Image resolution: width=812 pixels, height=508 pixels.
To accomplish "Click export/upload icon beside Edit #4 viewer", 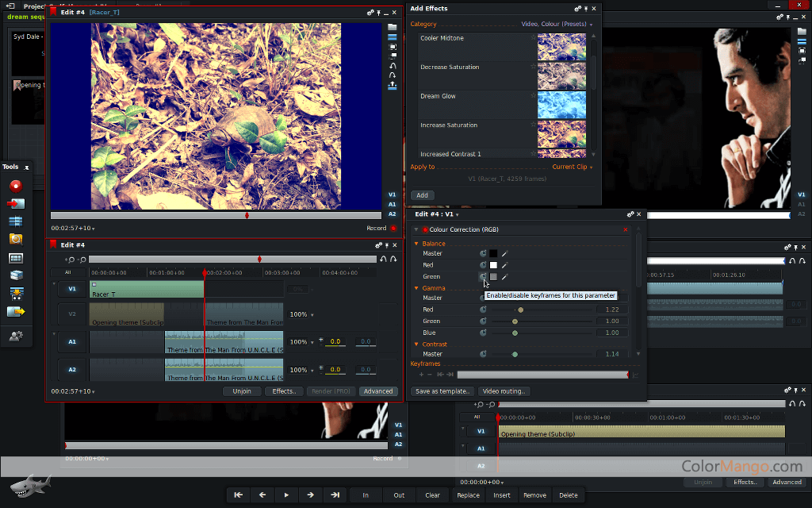I will click(392, 86).
